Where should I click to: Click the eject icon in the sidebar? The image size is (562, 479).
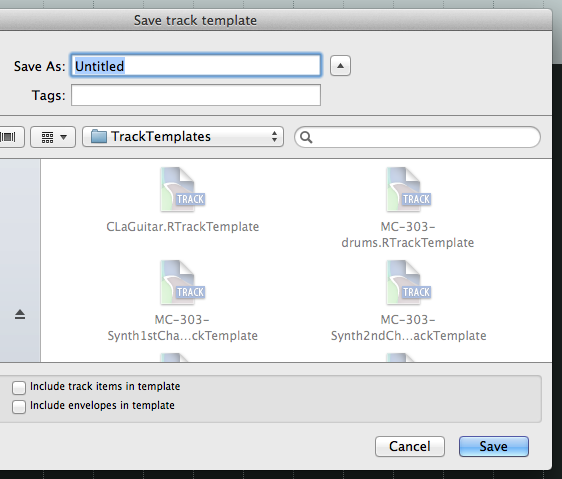point(20,314)
